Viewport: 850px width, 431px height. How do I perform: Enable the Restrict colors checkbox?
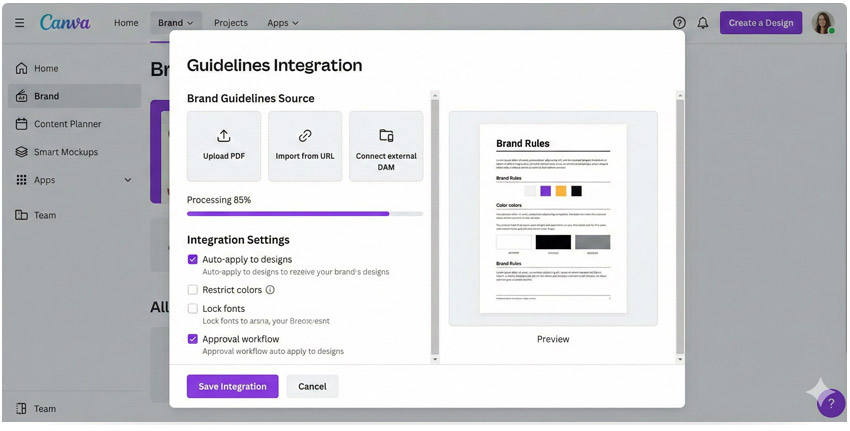pos(192,290)
